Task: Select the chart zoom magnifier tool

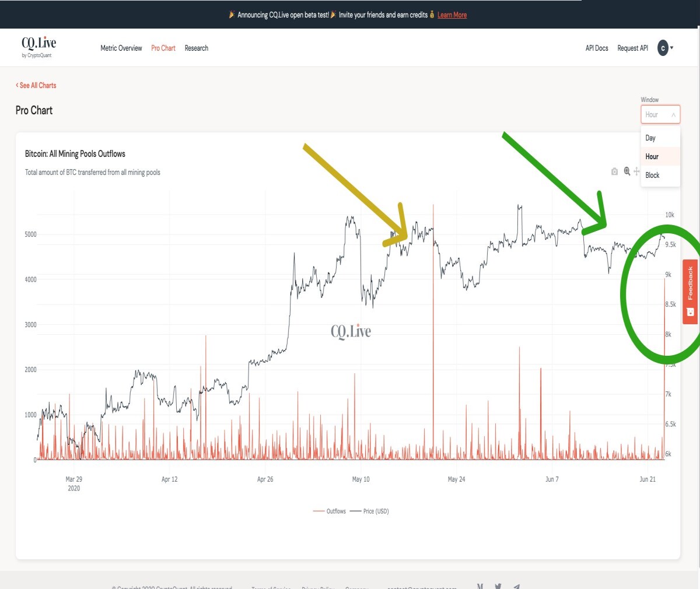Action: point(627,171)
